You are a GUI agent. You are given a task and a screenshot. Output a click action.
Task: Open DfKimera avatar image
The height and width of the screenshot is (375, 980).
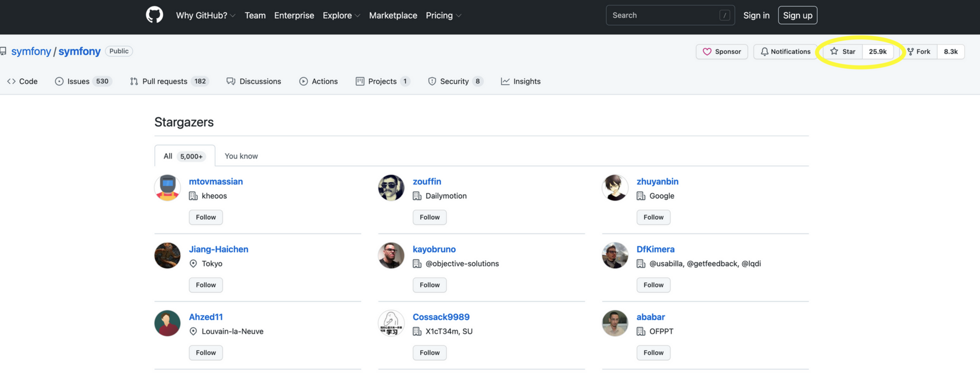[x=615, y=255]
